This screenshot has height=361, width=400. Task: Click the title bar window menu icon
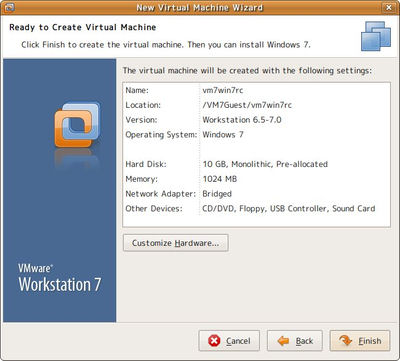[x=9, y=7]
